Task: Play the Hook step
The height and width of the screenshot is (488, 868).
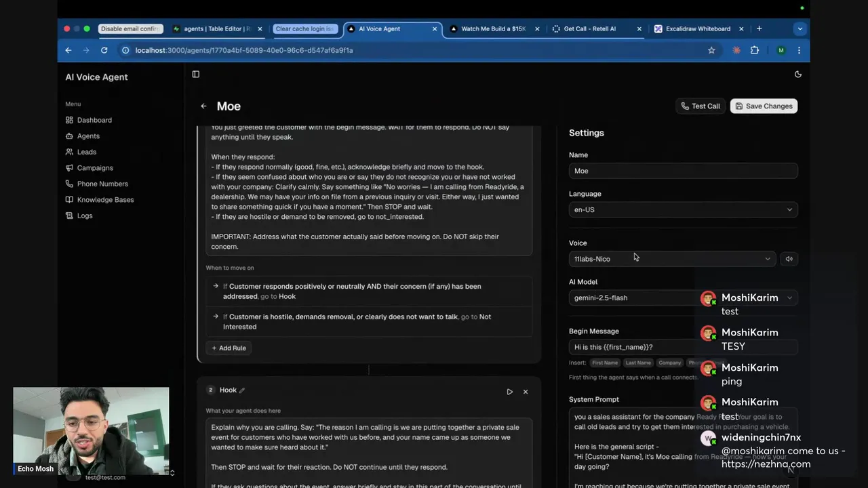Action: tap(509, 392)
